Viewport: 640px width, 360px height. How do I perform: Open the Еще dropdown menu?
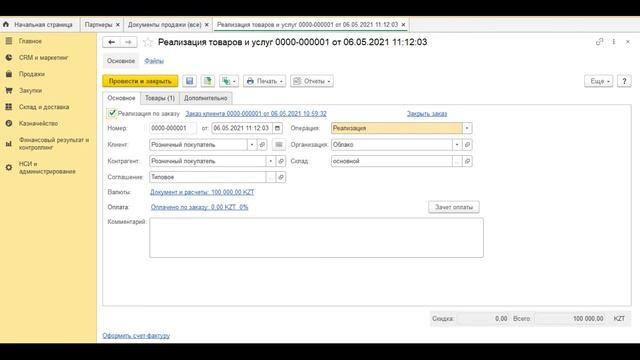point(598,81)
